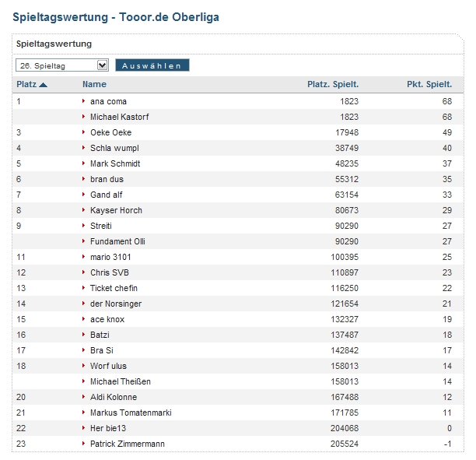Click the sort arrow beside Platz

pyautogui.click(x=44, y=85)
